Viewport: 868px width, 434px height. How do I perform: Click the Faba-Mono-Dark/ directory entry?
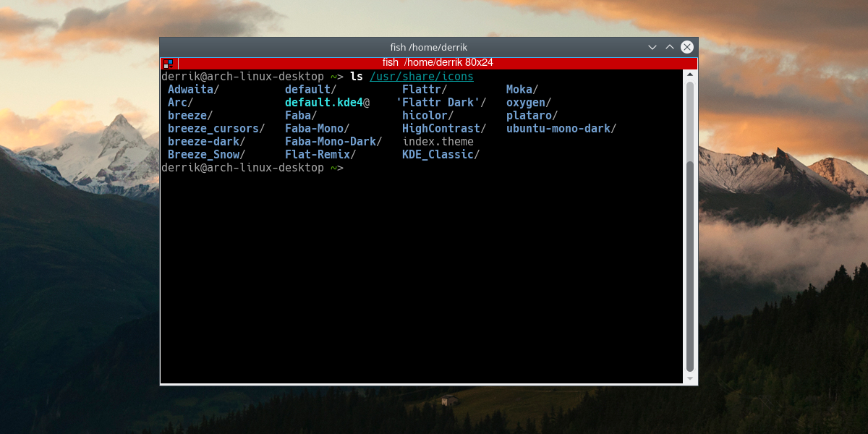tap(333, 142)
